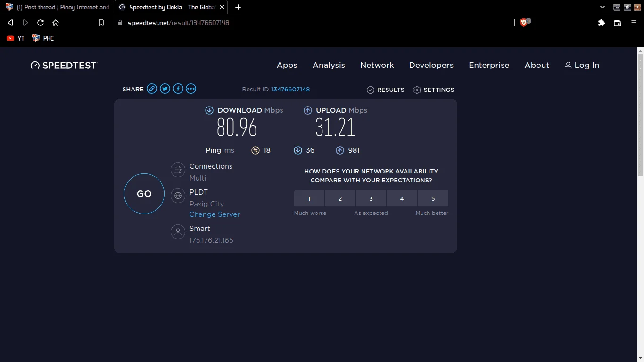Share the result on Twitter

pyautogui.click(x=165, y=89)
